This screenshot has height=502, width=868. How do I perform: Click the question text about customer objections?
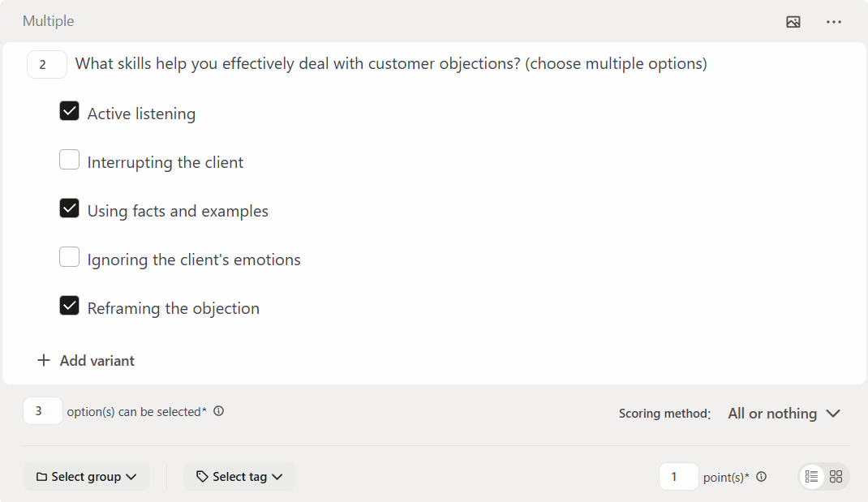point(391,64)
